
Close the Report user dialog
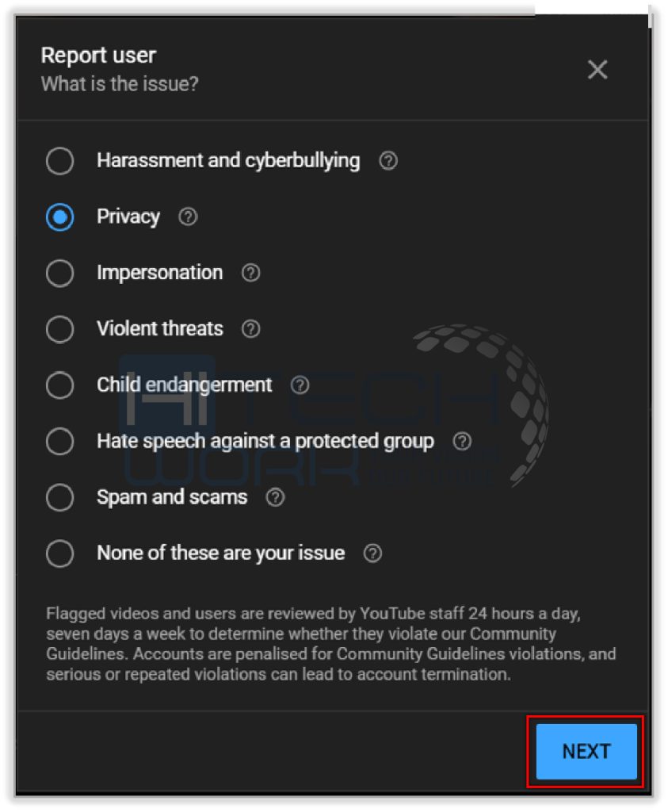pos(597,70)
